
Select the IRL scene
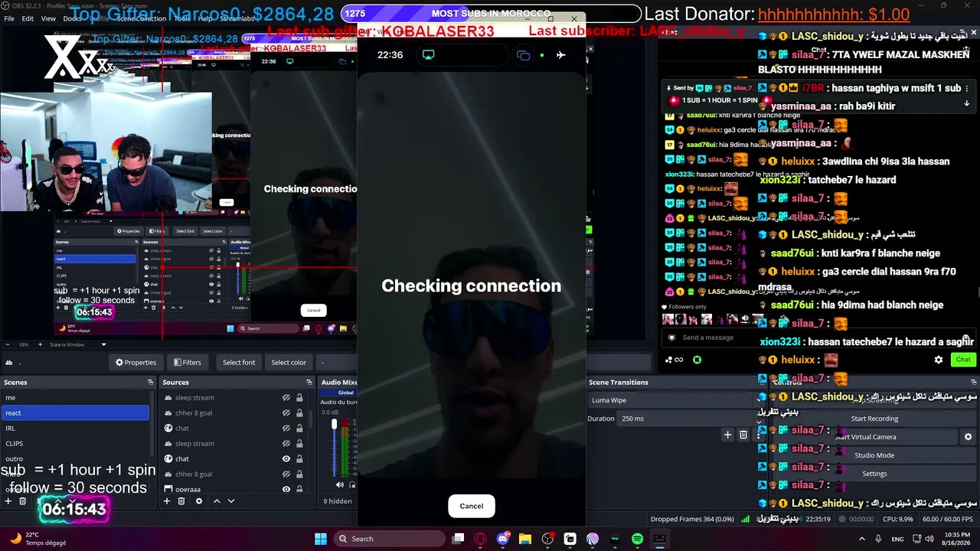tap(77, 429)
